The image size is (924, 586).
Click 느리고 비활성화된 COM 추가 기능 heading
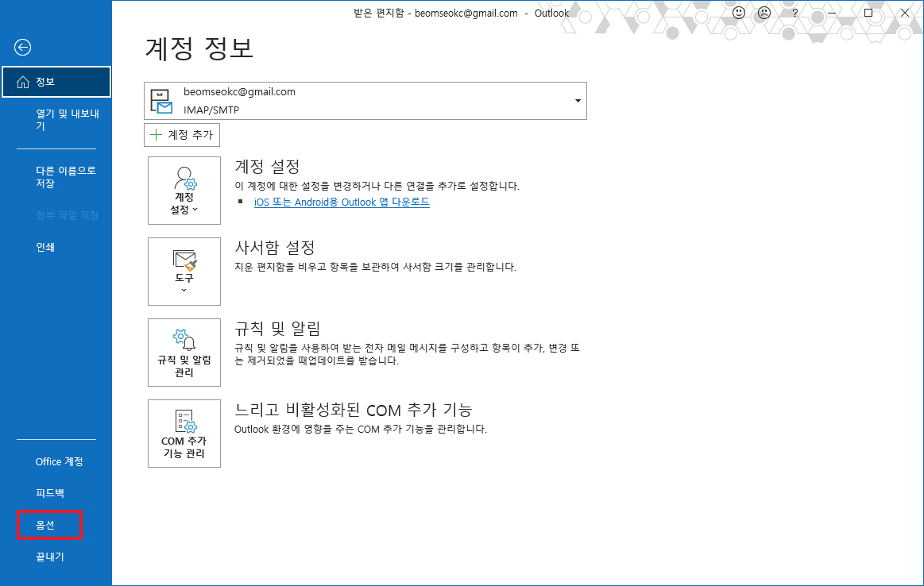[x=354, y=410]
